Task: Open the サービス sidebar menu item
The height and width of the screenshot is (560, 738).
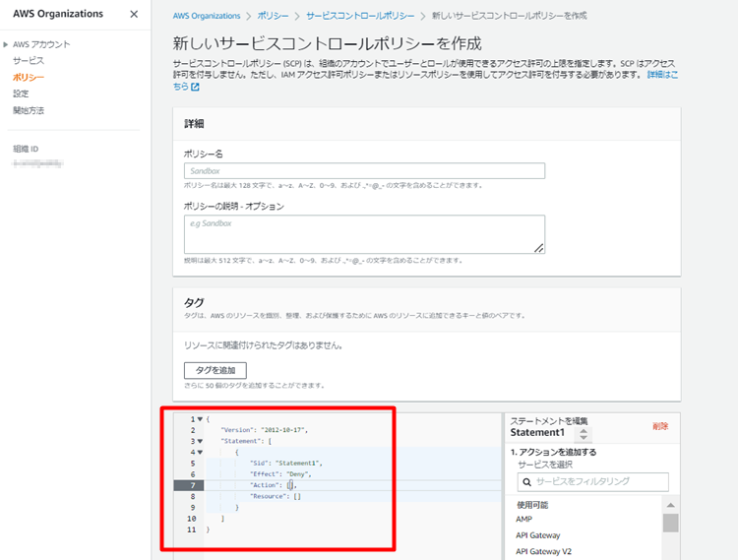Action: tap(29, 61)
